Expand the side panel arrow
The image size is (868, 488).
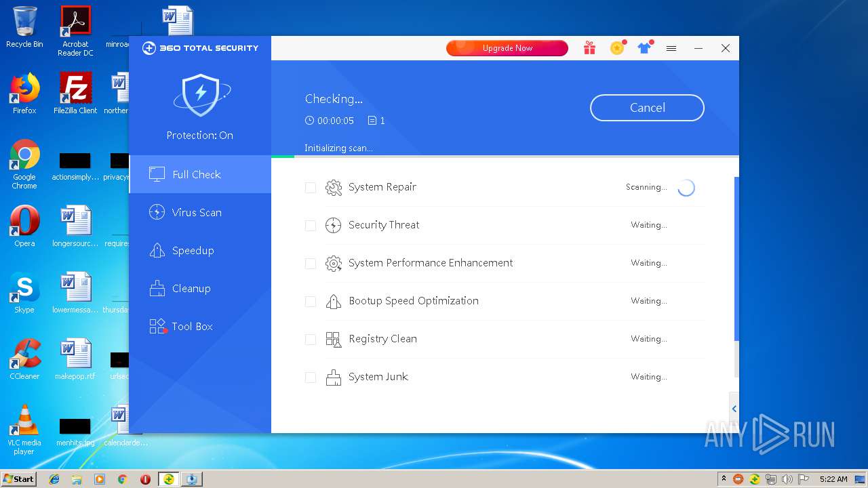pyautogui.click(x=734, y=409)
